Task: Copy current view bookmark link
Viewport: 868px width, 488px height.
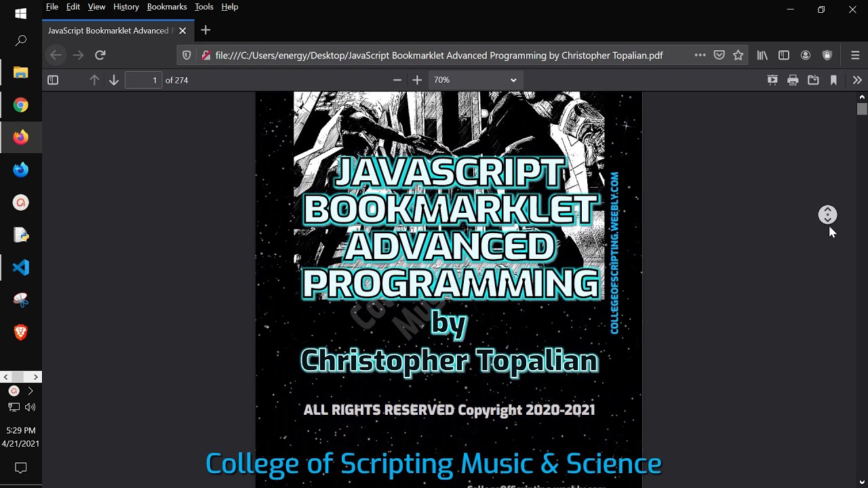Action: coord(833,80)
